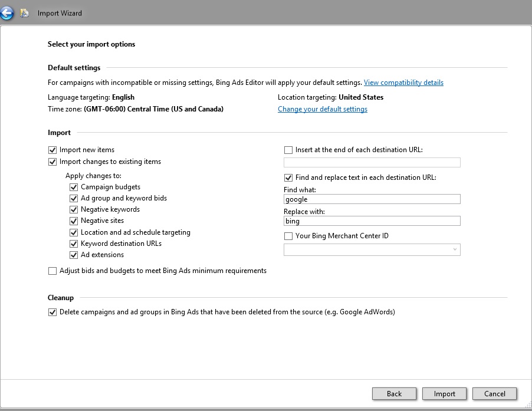Disable Negative keywords checkbox
This screenshot has width=532, height=411.
pos(74,210)
